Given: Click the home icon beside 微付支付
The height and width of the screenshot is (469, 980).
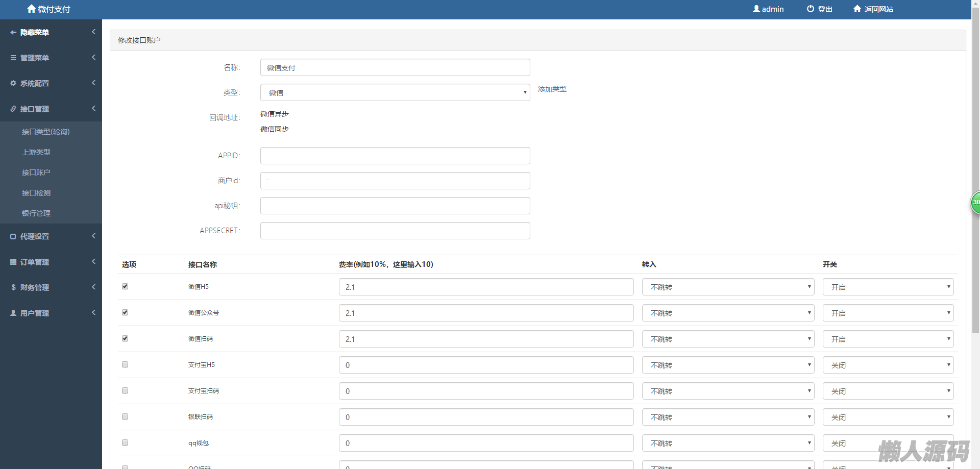Looking at the screenshot, I should (x=31, y=9).
